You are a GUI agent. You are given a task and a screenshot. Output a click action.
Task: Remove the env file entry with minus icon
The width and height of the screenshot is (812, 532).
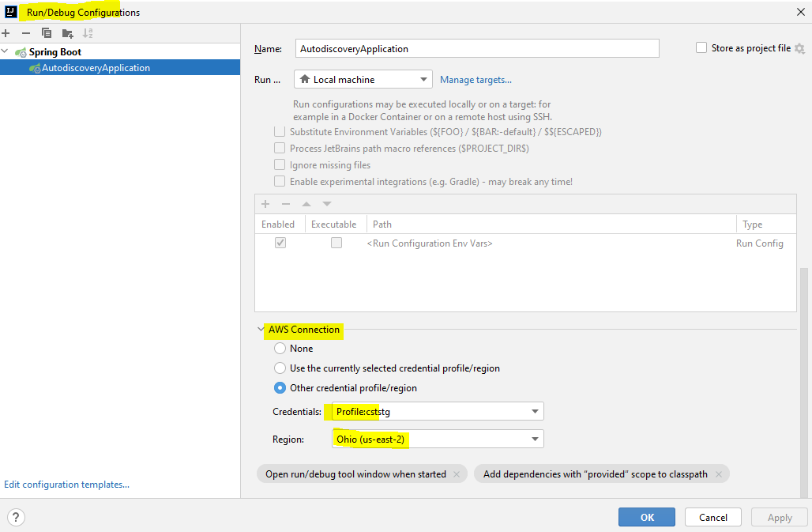coord(286,204)
